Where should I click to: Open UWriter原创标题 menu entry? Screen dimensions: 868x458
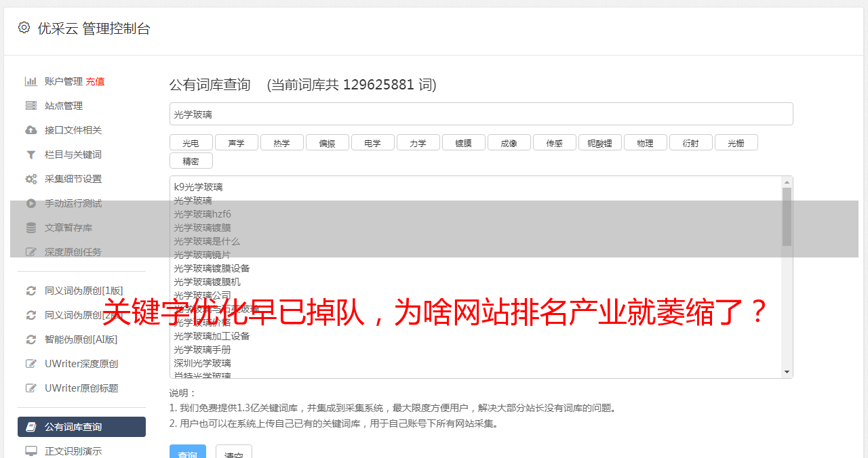(81, 388)
